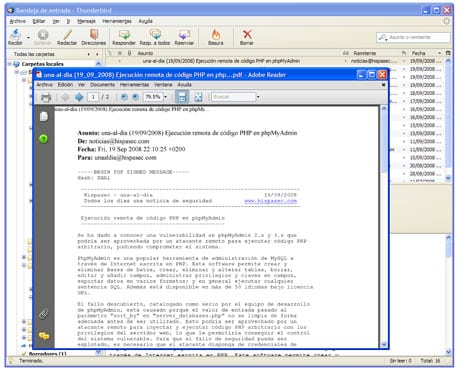460x371 pixels.
Task: Click the attachment column header icon
Action: (129, 53)
